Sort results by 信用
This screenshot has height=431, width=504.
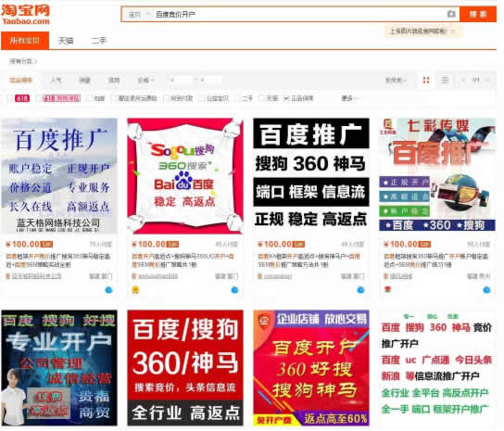114,80
